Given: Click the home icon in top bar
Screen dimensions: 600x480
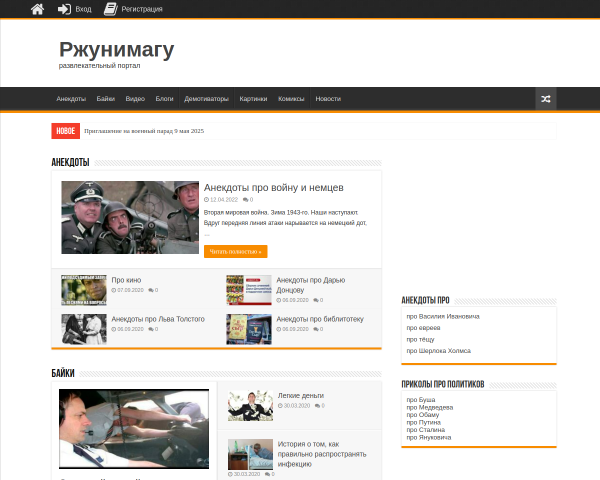Looking at the screenshot, I should 37,9.
